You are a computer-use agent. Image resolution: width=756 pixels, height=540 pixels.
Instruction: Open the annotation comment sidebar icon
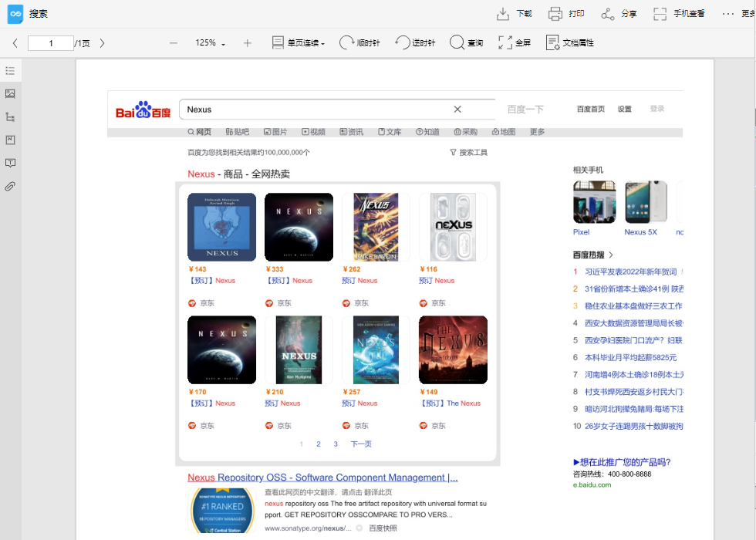pyautogui.click(x=10, y=163)
